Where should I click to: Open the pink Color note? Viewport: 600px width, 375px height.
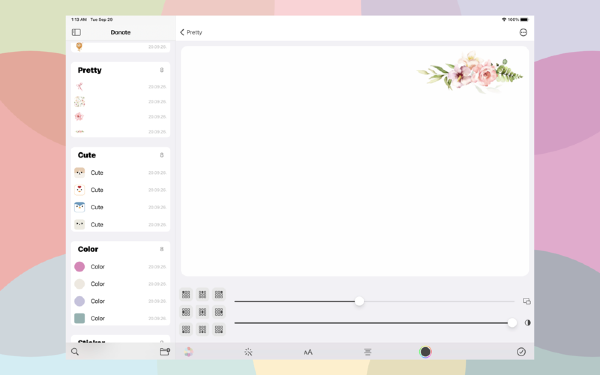click(x=121, y=267)
